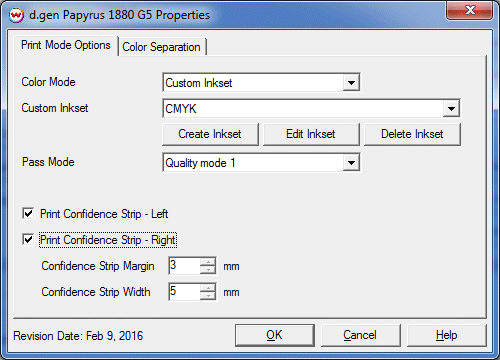Click the Confidence Strip Margin label
The height and width of the screenshot is (360, 500).
(x=98, y=266)
